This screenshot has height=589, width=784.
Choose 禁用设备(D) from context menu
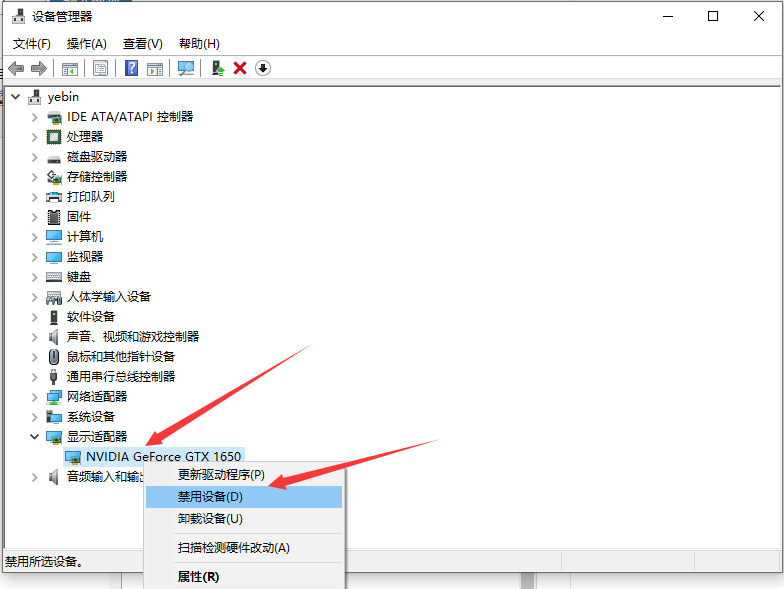click(244, 497)
